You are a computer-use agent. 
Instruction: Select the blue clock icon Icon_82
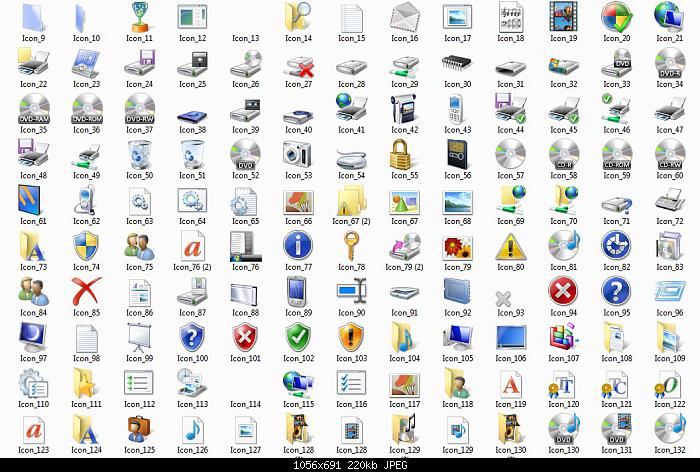click(616, 245)
